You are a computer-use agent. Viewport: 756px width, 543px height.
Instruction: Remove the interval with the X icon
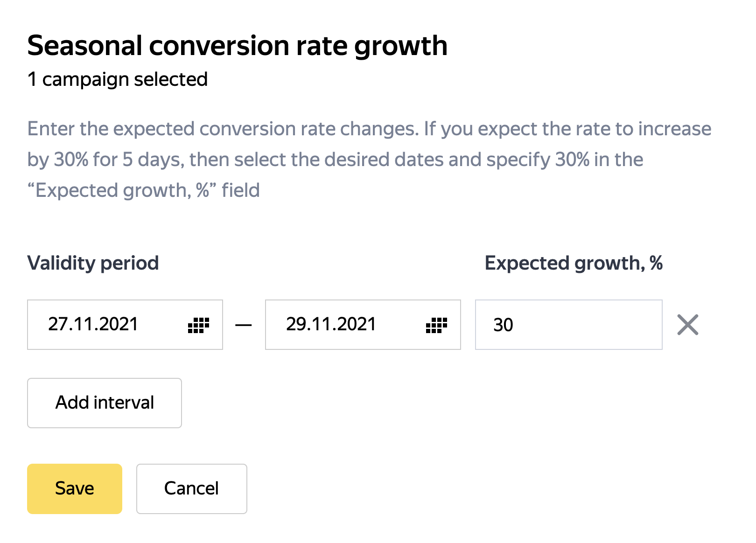click(x=687, y=325)
